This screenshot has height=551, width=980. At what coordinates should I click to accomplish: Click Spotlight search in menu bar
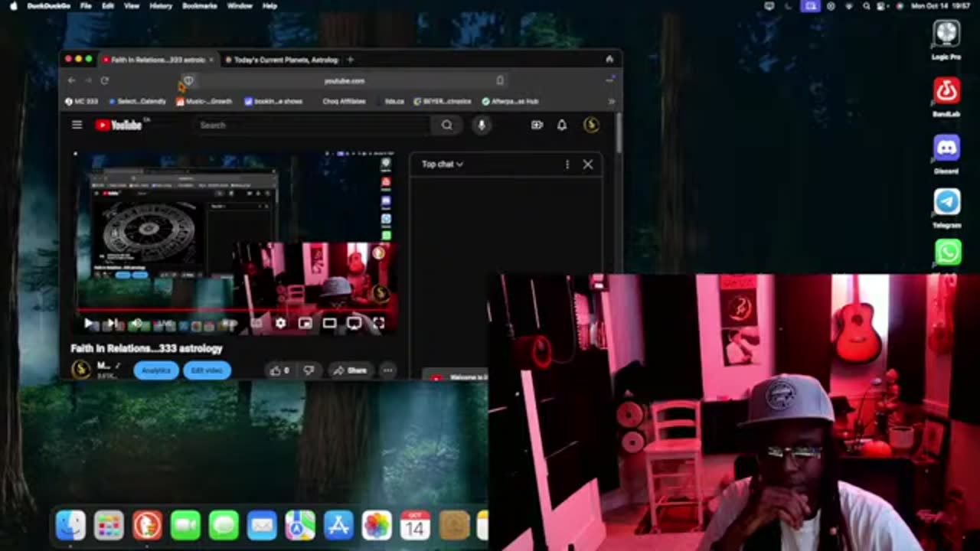[866, 5]
